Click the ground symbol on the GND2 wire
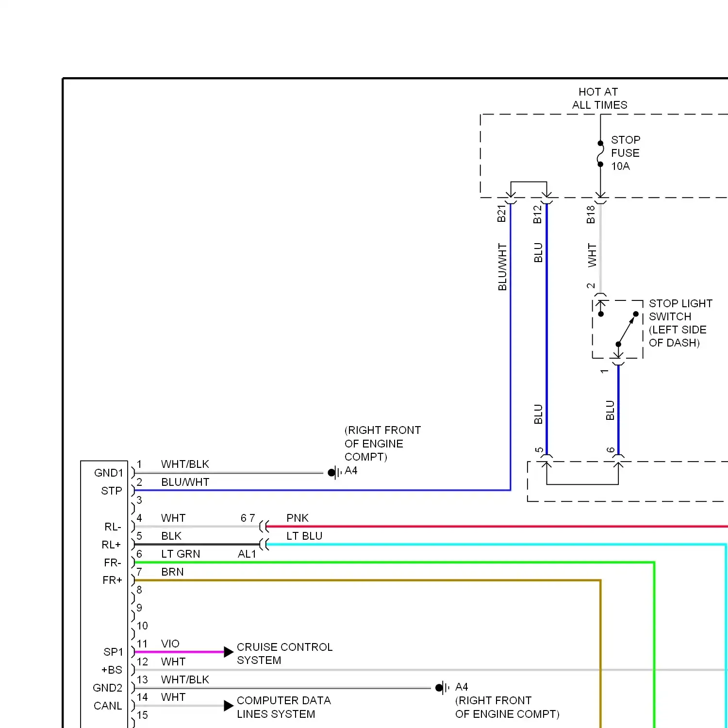The width and height of the screenshot is (728, 728). tap(443, 688)
